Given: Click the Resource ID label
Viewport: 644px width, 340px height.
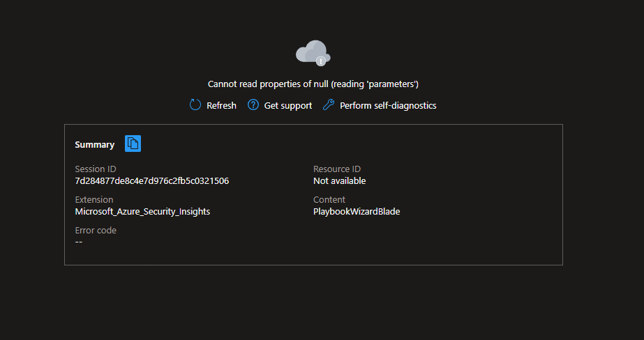Looking at the screenshot, I should coord(337,169).
